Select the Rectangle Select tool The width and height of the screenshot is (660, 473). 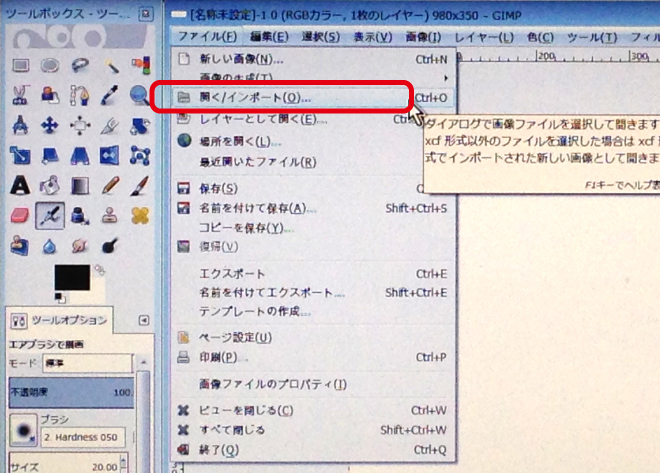point(20,67)
